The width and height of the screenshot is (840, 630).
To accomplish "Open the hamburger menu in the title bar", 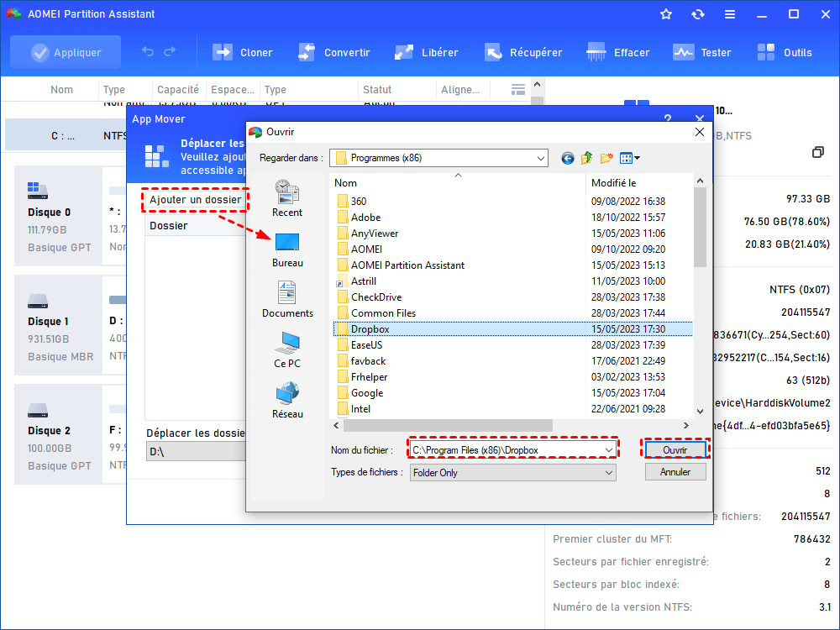I will coord(730,14).
